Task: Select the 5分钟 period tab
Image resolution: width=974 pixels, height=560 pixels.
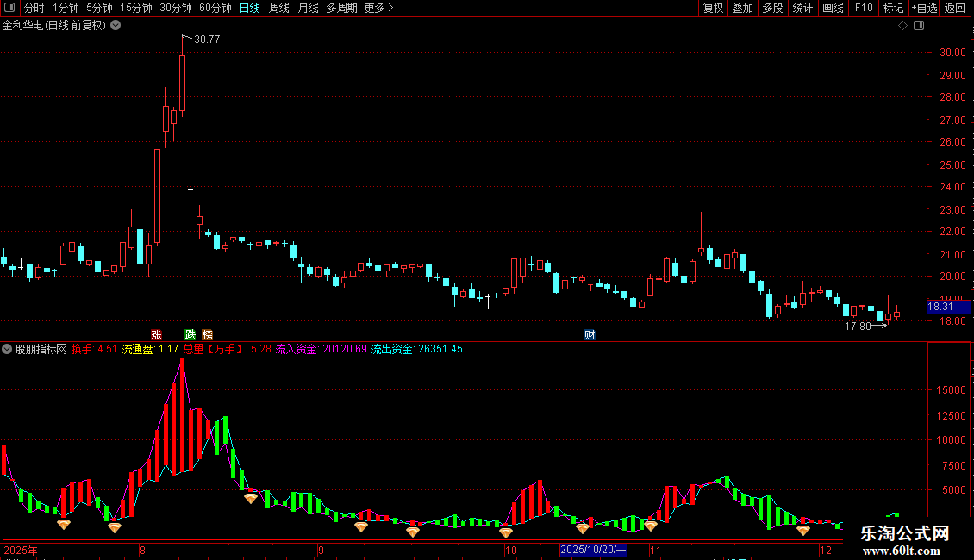Action: [x=99, y=8]
